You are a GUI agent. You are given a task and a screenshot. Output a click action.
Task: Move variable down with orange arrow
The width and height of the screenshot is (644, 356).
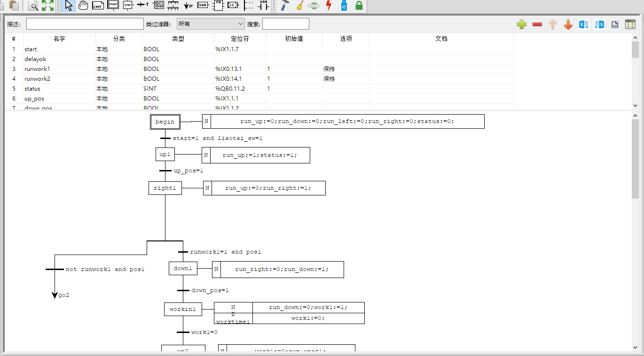(x=568, y=25)
